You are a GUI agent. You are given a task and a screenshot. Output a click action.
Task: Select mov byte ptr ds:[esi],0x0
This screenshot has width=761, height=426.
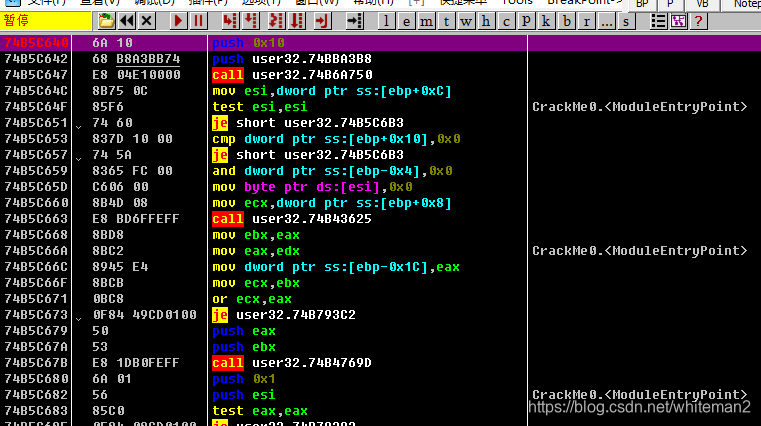tap(313, 187)
